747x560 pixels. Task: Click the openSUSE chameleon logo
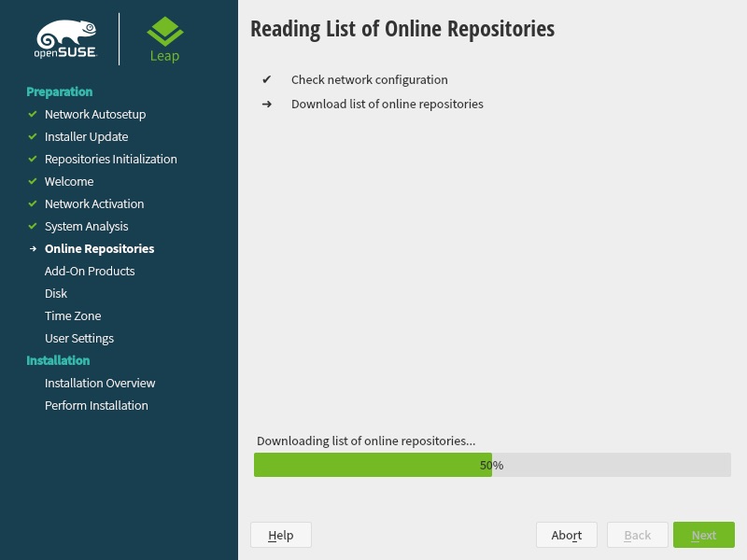point(65,39)
